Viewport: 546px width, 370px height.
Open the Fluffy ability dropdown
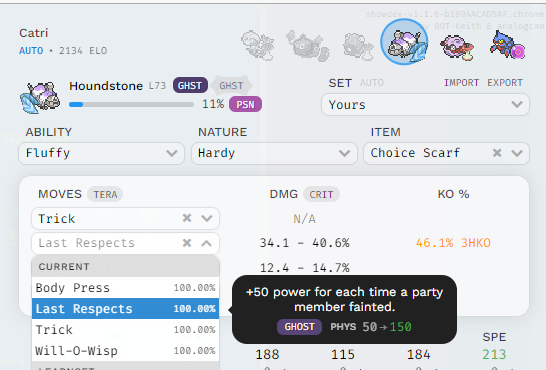pos(101,153)
